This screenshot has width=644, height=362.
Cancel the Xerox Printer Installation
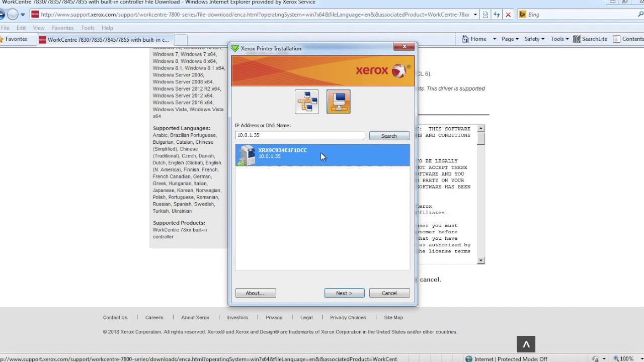(x=389, y=293)
